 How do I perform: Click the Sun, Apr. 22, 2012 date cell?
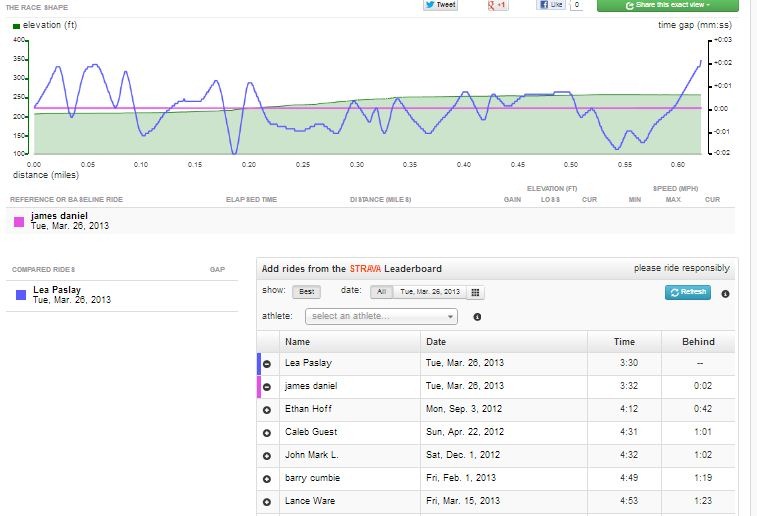[x=464, y=432]
